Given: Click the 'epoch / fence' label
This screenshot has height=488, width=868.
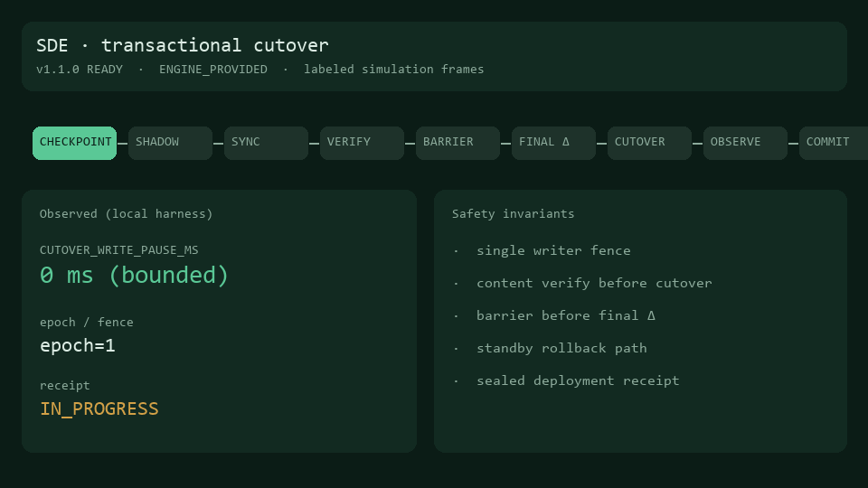Looking at the screenshot, I should coord(87,322).
